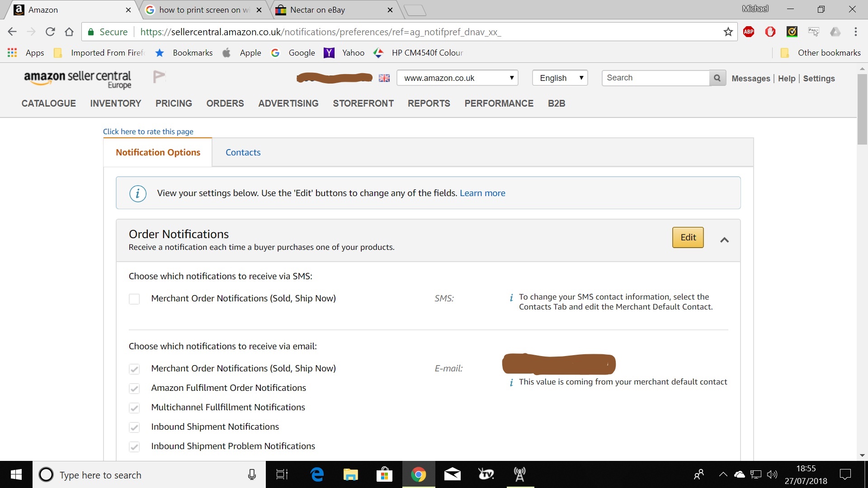Click the browser Forward arrow
Image resolution: width=868 pixels, height=488 pixels.
pyautogui.click(x=31, y=32)
